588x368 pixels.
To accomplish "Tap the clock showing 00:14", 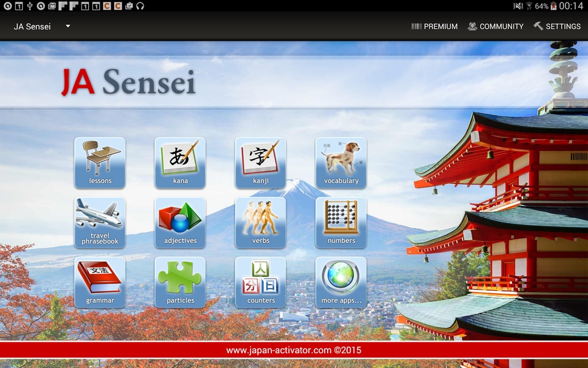I will [x=571, y=6].
